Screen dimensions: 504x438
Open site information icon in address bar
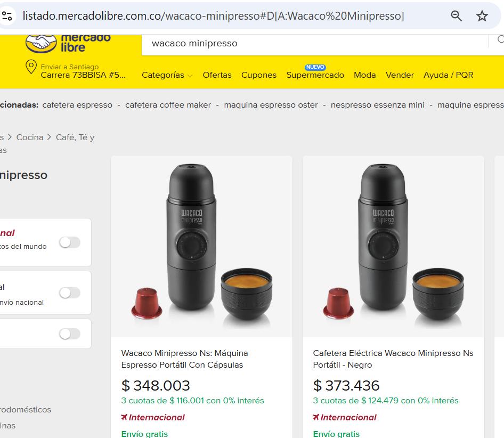pyautogui.click(x=7, y=16)
